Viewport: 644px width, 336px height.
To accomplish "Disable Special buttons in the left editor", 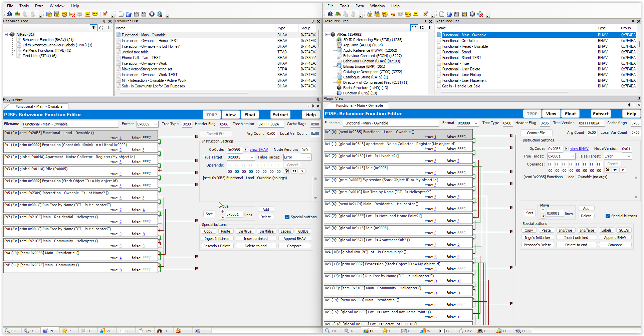I will tap(287, 217).
